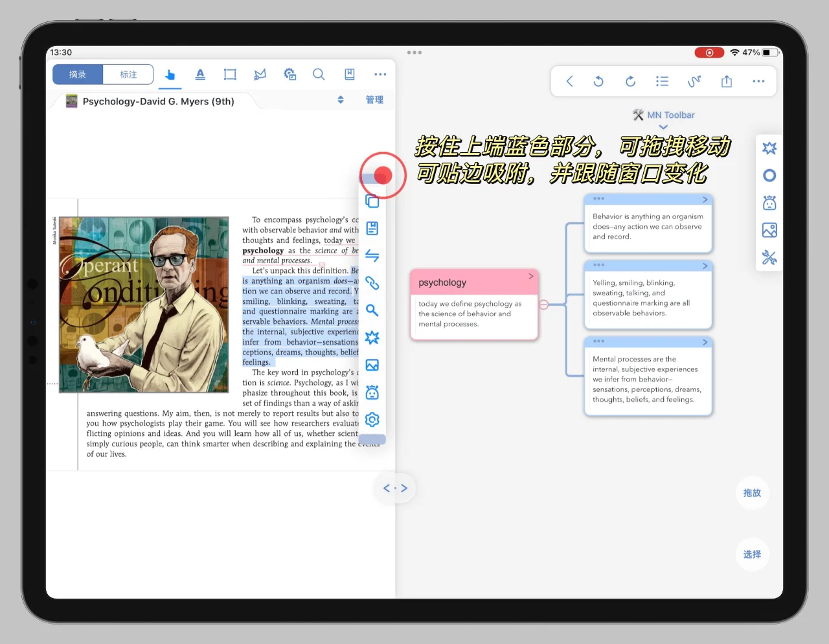
Task: Select 'today we define psychology' excerpt text
Action: point(470,314)
